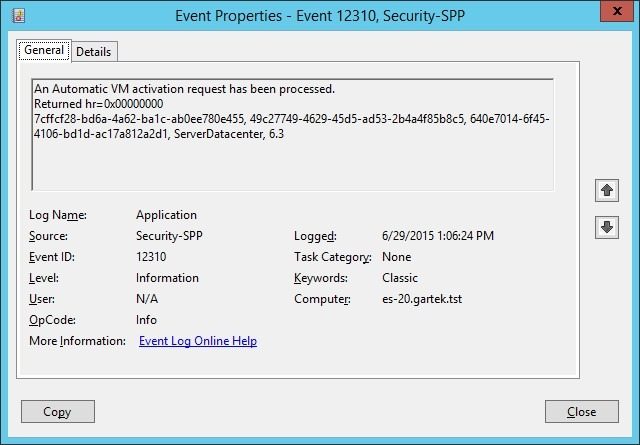Click inside the event description text box
This screenshot has width=640, height=445.
click(293, 135)
